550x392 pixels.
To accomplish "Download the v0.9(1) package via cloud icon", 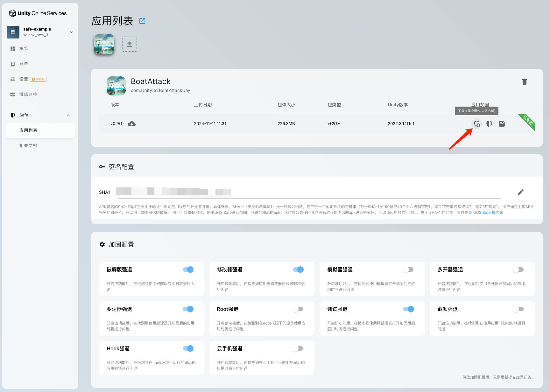I will pos(131,124).
